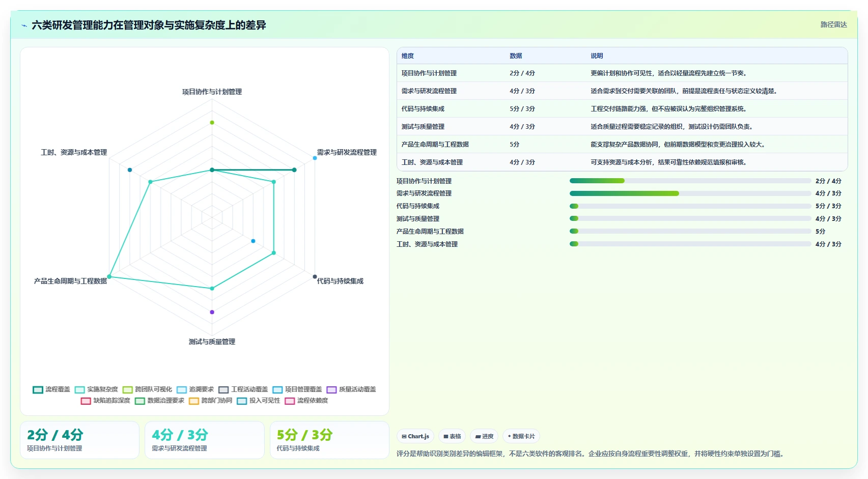This screenshot has height=479, width=868.
Task: Toggle the 流程覆盖 legend item
Action: pyautogui.click(x=51, y=389)
